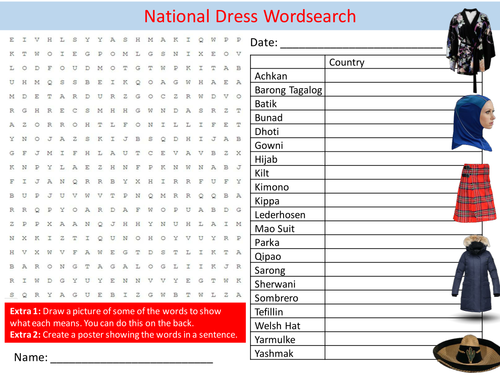Click the Country cell beside Kimono
The height and width of the screenshot is (375, 500).
coord(403,187)
